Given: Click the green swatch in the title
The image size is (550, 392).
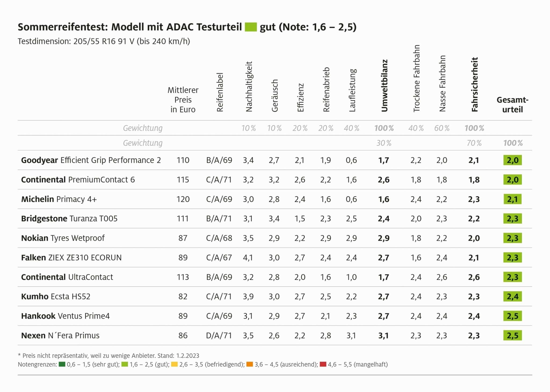Looking at the screenshot, I should [251, 27].
